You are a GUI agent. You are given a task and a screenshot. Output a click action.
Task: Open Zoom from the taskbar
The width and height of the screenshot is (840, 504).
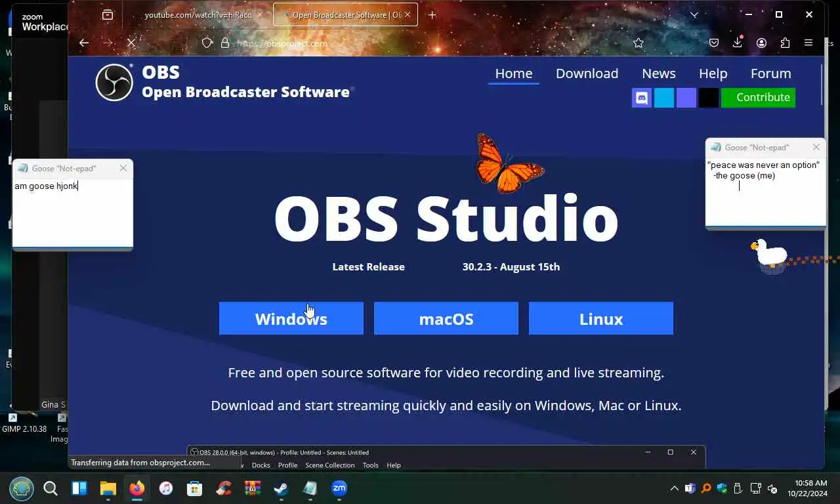[x=339, y=488]
